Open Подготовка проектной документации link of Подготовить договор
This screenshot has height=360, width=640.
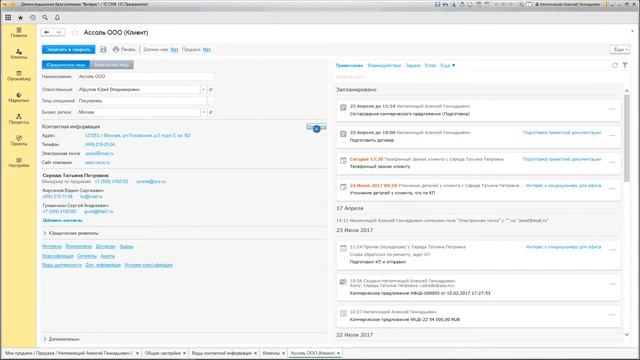562,132
